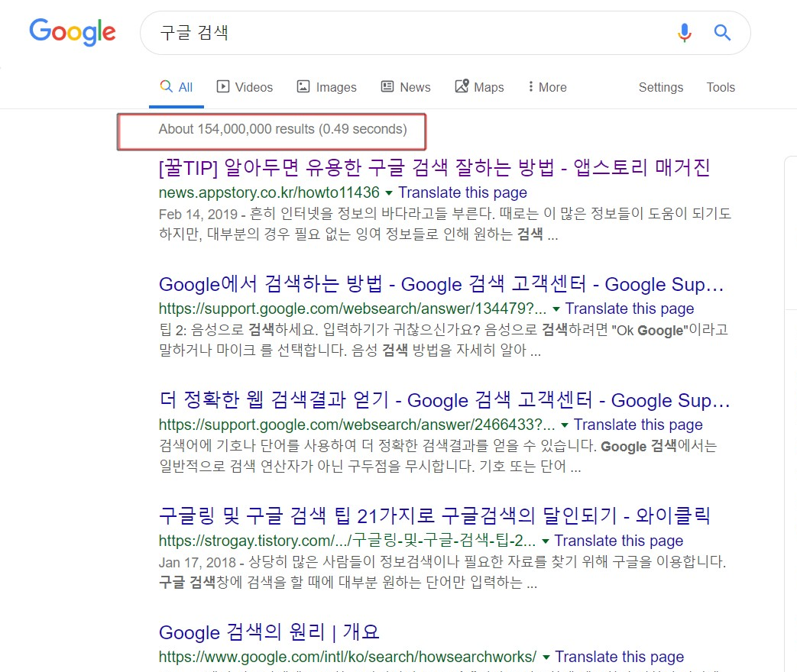Screen dimensions: 797x672
Task: Translate the answer/134479 support page
Action: pos(630,309)
